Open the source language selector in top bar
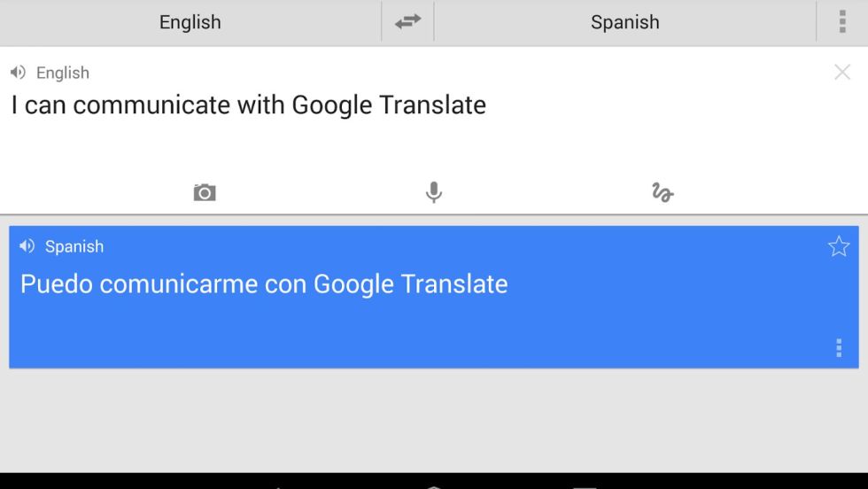The image size is (868, 489). click(190, 22)
